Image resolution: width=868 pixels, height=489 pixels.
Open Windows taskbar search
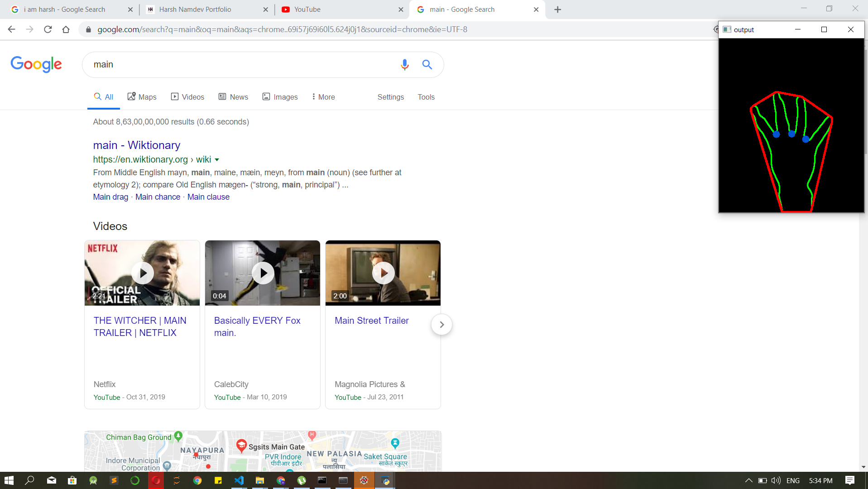30,480
